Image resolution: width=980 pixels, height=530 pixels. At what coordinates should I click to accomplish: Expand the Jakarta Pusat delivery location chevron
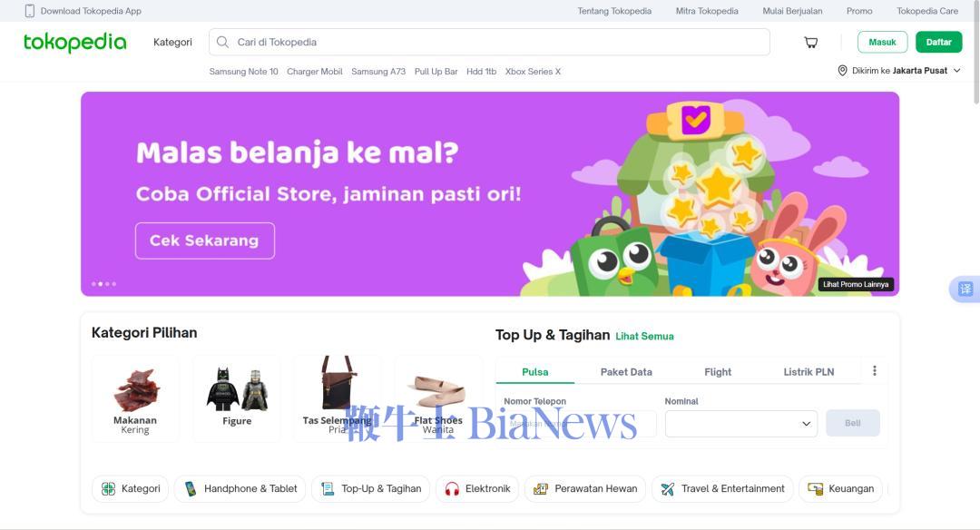(x=957, y=71)
